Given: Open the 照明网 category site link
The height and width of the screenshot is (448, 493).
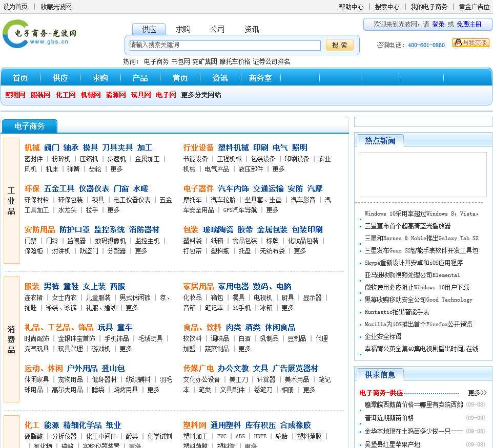Looking at the screenshot, I should [x=15, y=95].
